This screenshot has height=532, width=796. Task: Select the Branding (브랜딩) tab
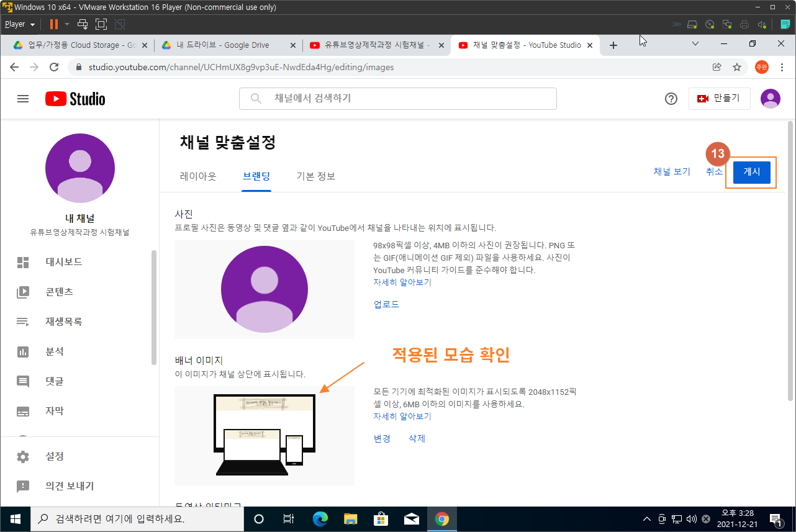pos(256,176)
